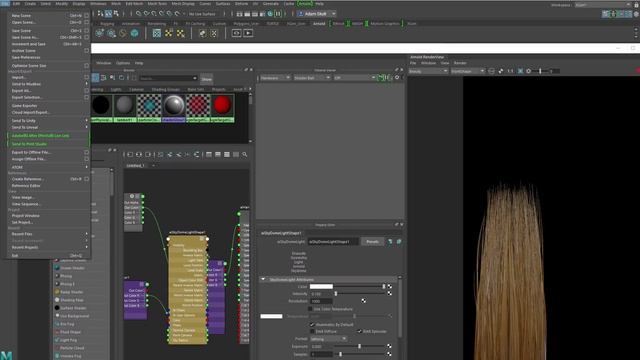Click the Show button in Hypershade browser
This screenshot has width=640, height=360.
point(207,79)
